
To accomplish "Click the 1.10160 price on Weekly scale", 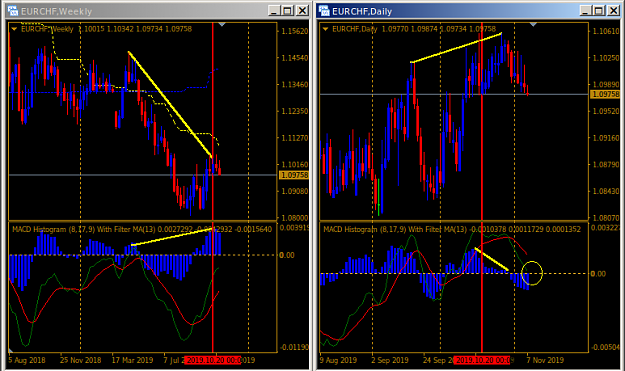I will coord(295,164).
